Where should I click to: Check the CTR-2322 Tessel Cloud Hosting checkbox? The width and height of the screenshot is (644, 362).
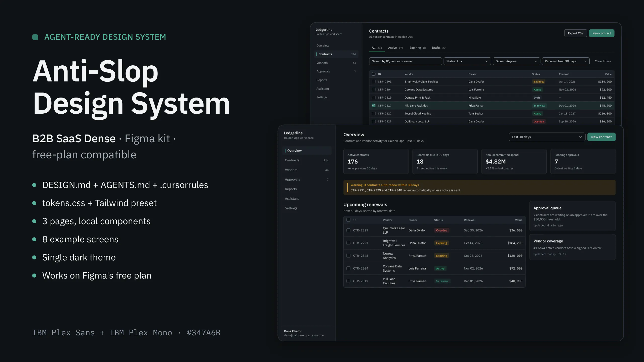tap(374, 113)
